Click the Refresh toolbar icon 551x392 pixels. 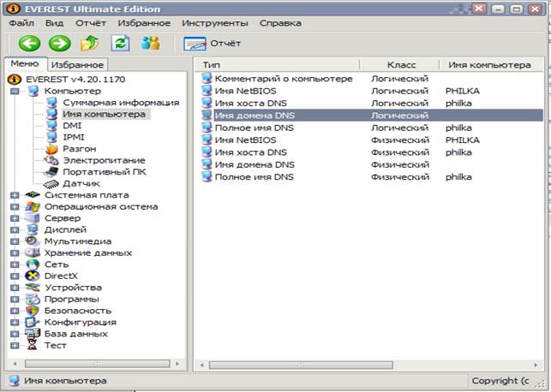click(120, 44)
